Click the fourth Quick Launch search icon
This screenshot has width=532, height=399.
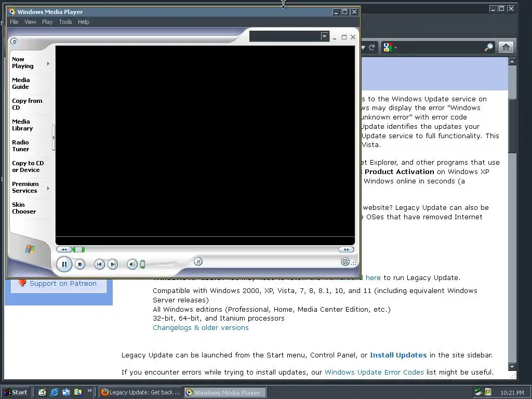78,392
